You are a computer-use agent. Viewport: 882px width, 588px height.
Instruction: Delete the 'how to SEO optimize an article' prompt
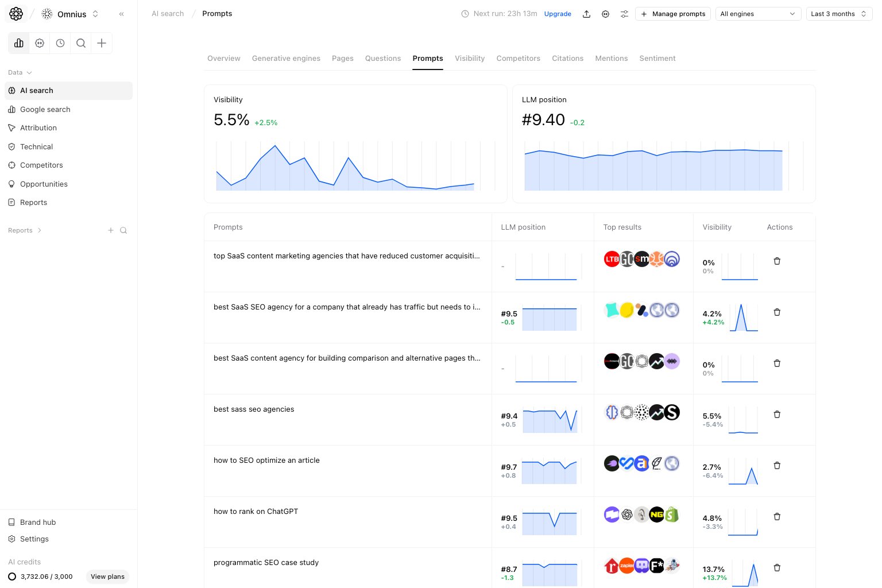point(777,466)
